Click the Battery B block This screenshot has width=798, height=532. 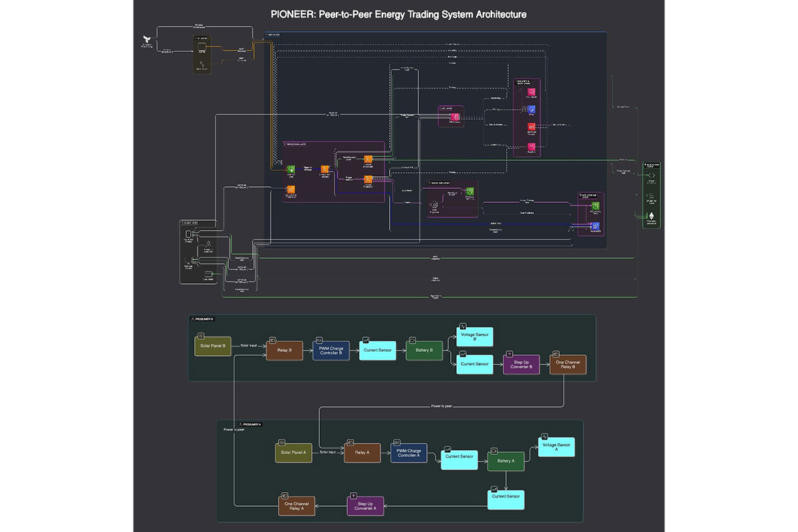pyautogui.click(x=424, y=350)
